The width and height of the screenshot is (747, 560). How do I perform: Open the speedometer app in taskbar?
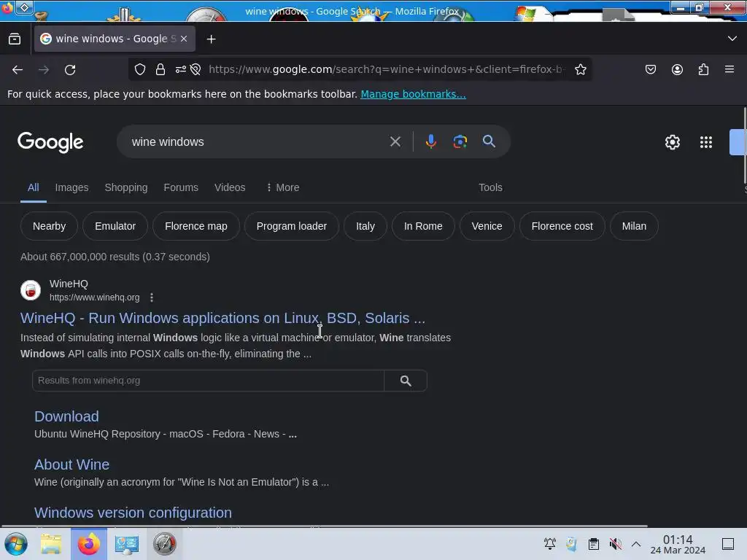point(164,544)
